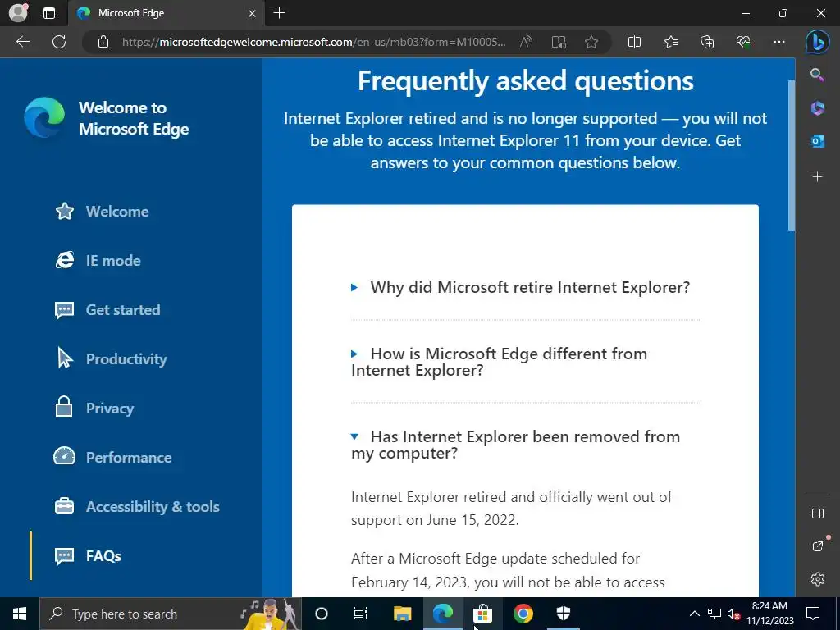This screenshot has height=630, width=840.
Task: Open the Favorites list
Action: 671,42
